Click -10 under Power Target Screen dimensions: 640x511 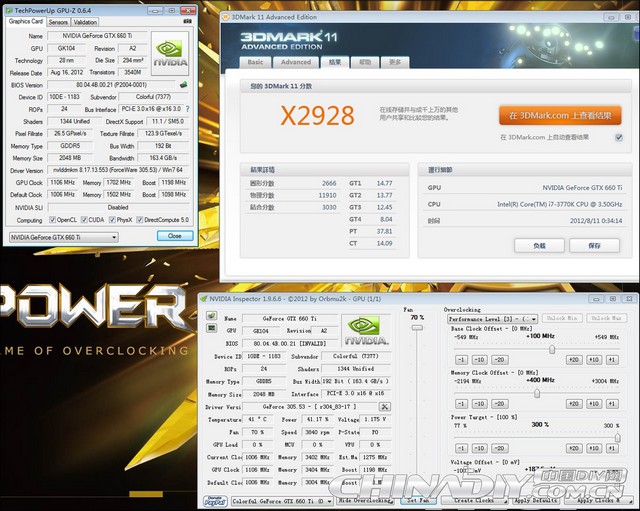479,448
